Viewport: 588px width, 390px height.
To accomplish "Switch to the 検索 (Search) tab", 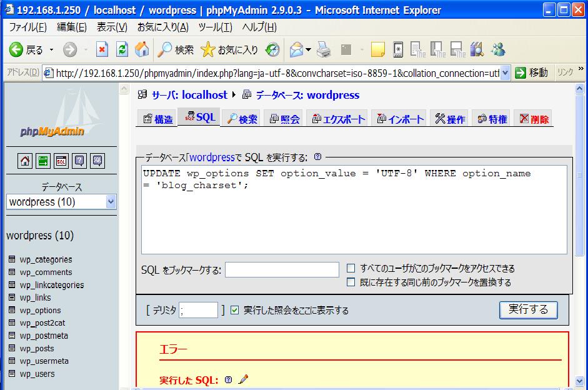I will click(x=242, y=119).
